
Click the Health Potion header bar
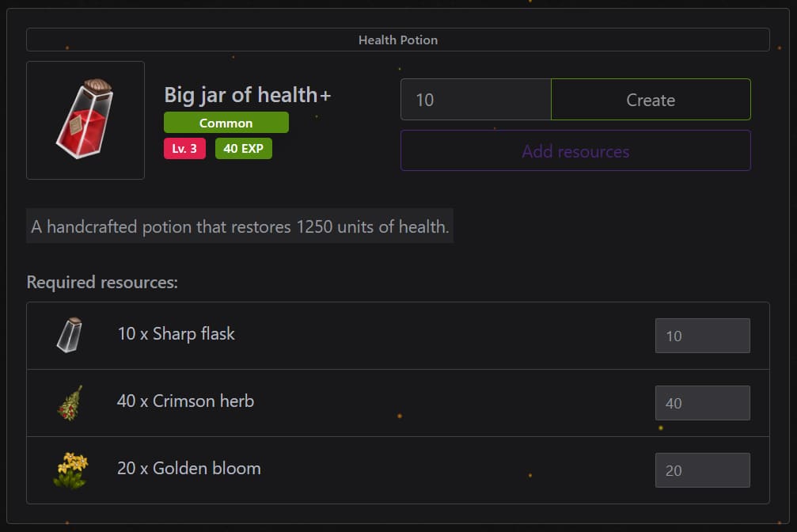(x=398, y=40)
